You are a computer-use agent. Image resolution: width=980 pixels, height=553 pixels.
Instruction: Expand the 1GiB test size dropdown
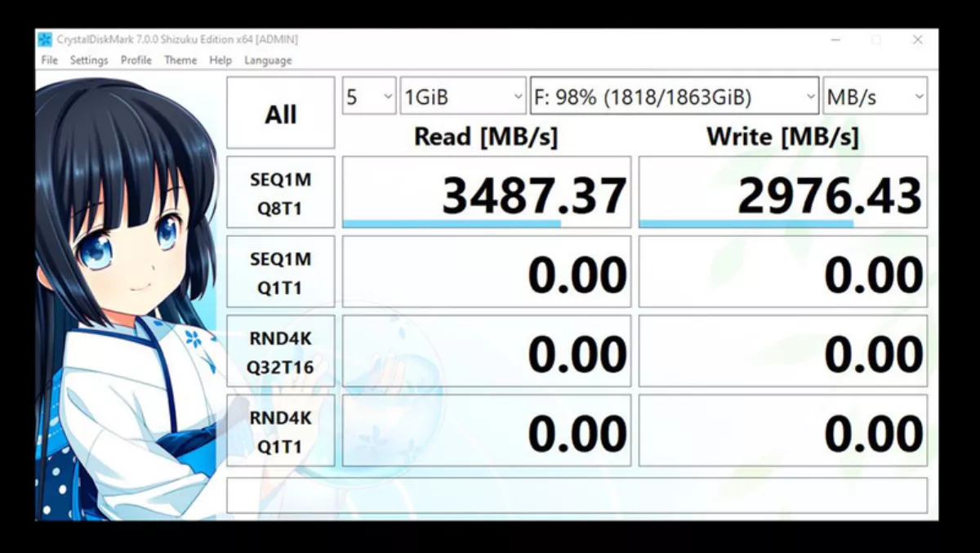pyautogui.click(x=462, y=97)
